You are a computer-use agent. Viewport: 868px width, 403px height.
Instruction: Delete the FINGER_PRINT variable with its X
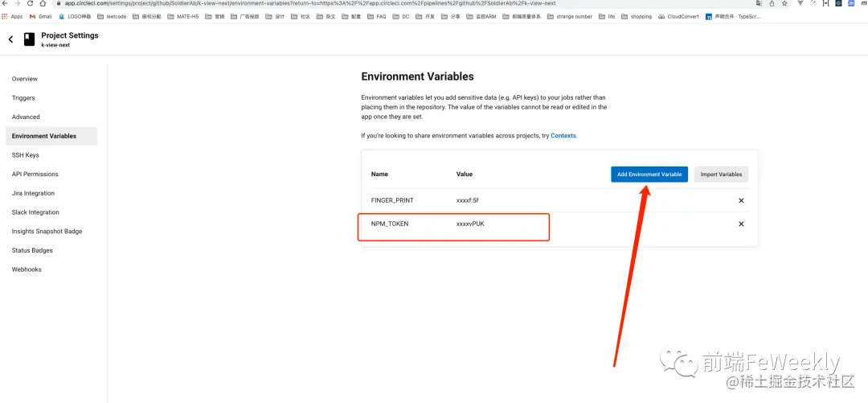tap(741, 200)
